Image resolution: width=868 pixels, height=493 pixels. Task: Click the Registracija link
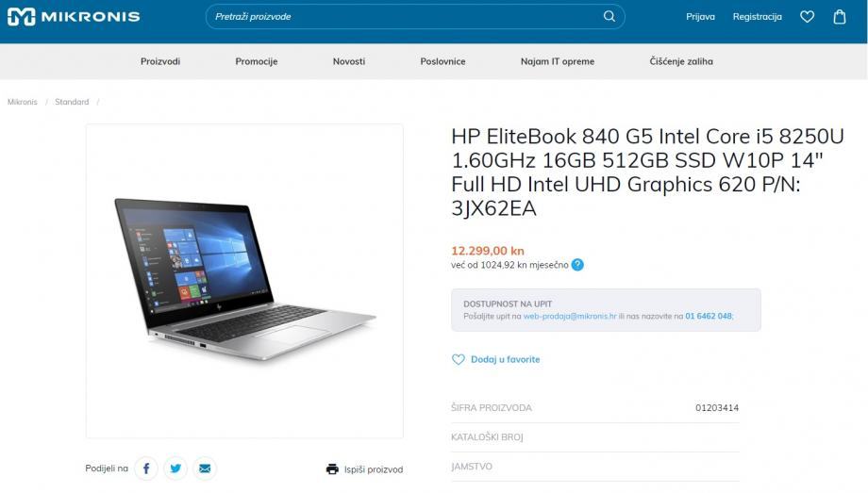pos(758,17)
